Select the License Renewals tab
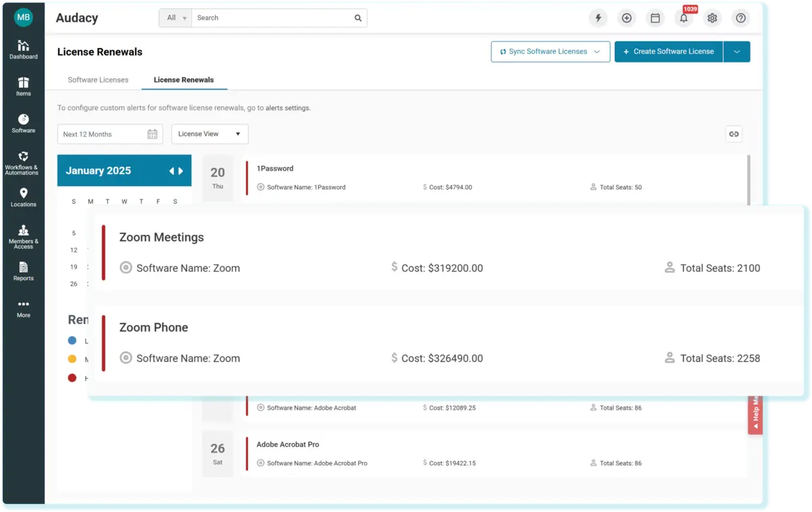This screenshot has width=812, height=512. pos(183,80)
